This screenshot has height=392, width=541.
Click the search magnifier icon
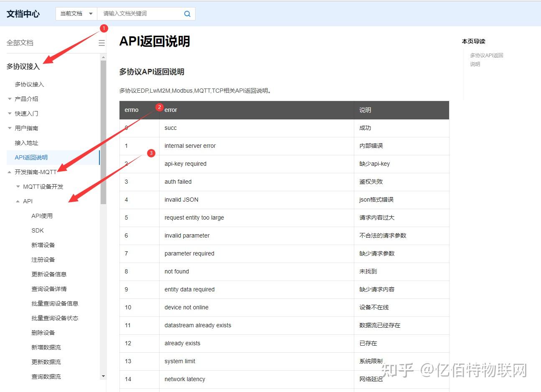[x=187, y=13]
